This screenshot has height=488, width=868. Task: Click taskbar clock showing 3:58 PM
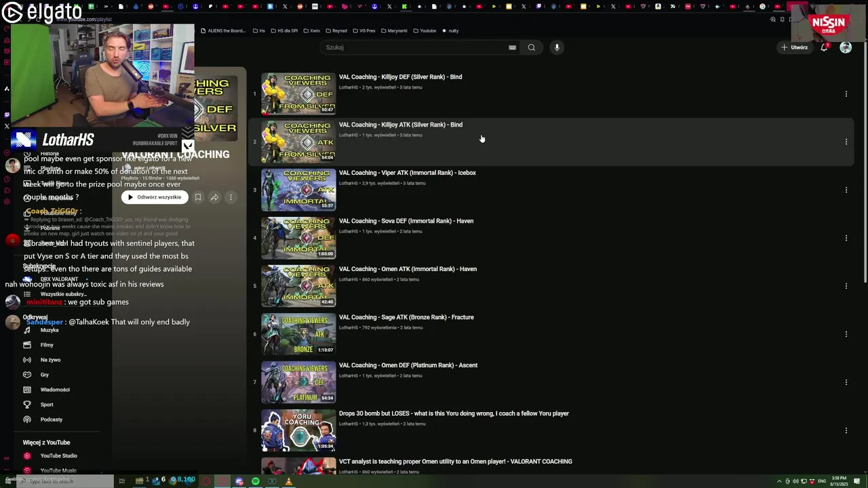(839, 481)
